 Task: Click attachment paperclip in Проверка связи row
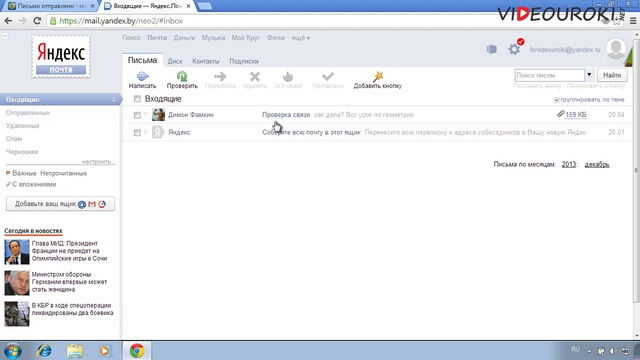coord(560,114)
